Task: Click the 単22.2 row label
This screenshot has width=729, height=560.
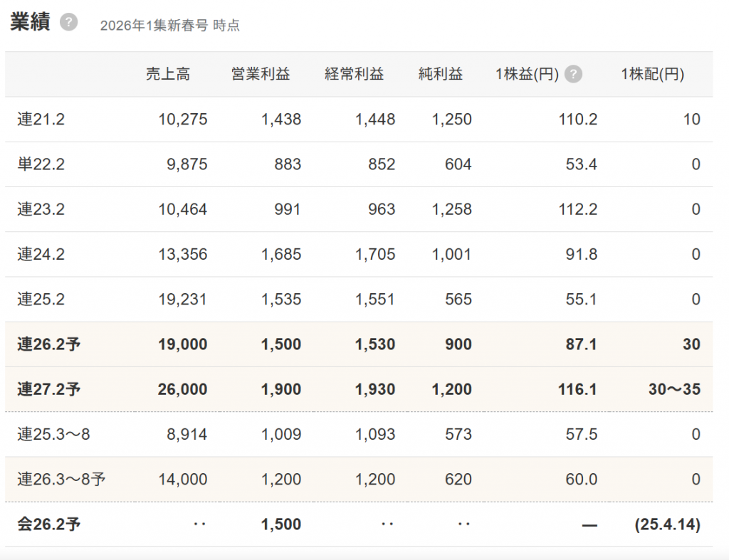Action: click(x=41, y=164)
